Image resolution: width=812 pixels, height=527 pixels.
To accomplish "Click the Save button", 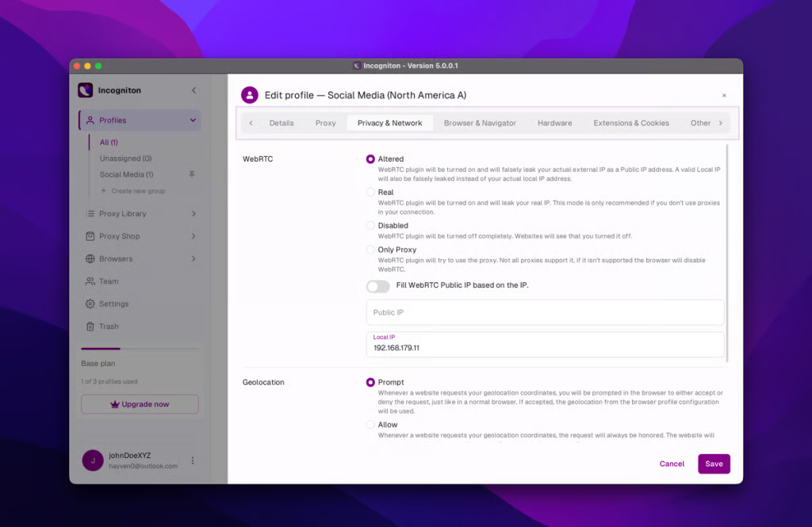I will (x=714, y=464).
